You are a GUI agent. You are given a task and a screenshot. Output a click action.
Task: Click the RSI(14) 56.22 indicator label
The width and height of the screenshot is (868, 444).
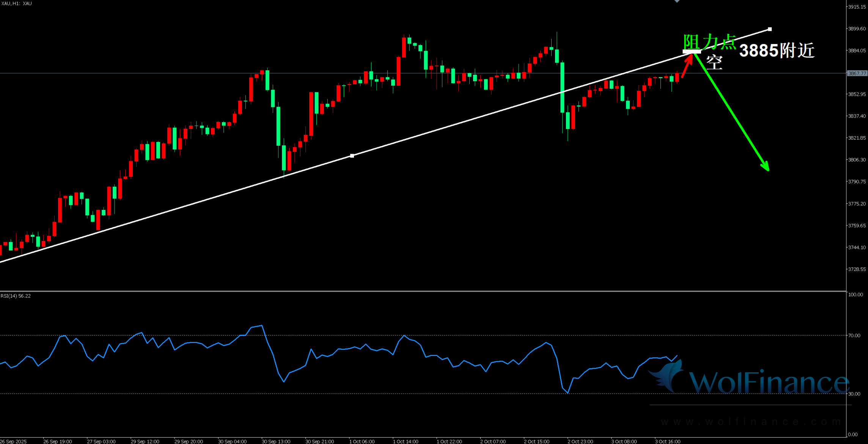pyautogui.click(x=16, y=296)
